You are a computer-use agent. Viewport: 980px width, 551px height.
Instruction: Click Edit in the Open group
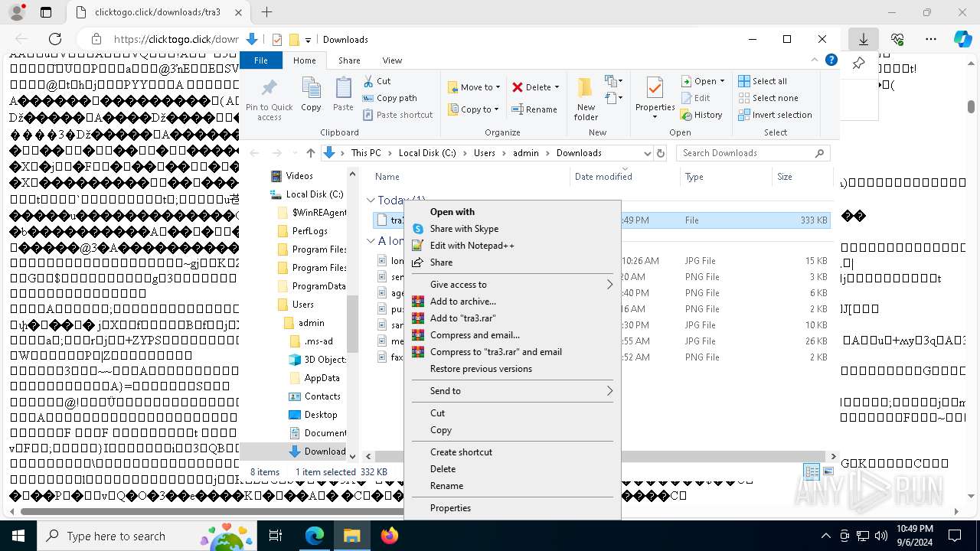695,98
